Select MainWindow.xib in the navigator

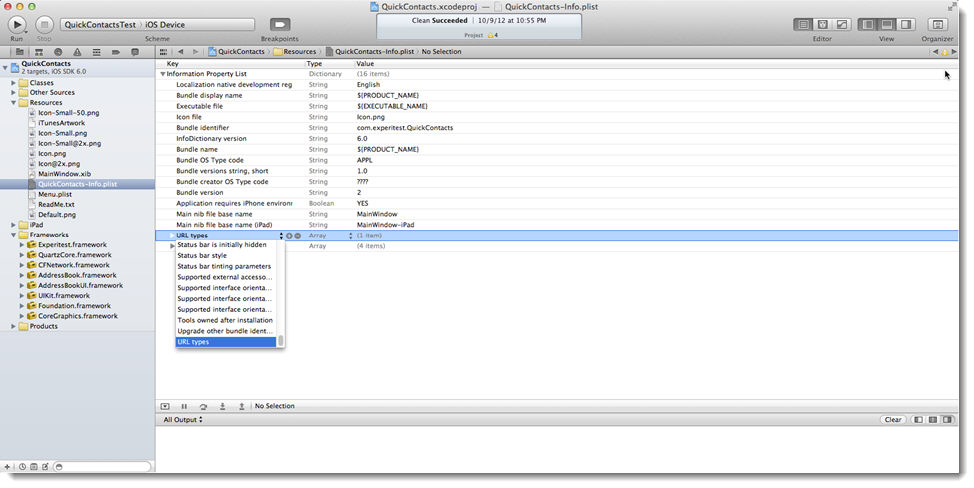pos(64,174)
